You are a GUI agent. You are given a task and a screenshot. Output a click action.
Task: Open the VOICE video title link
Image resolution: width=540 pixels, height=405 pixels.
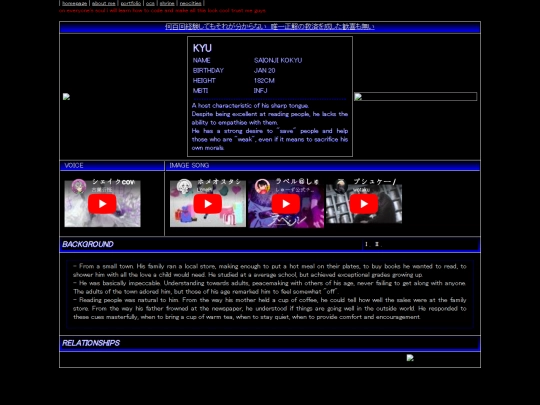(113, 181)
